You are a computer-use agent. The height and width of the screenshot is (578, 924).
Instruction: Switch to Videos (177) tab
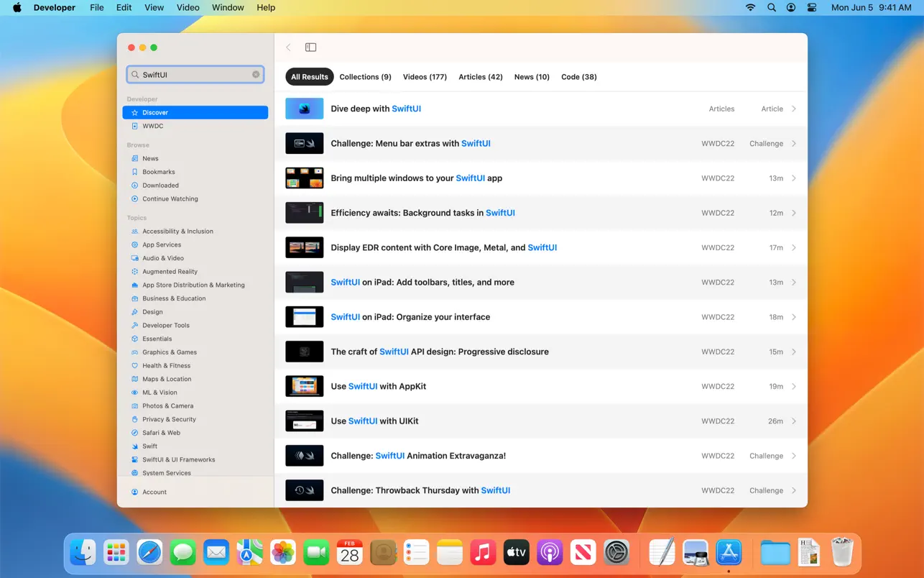pos(425,77)
